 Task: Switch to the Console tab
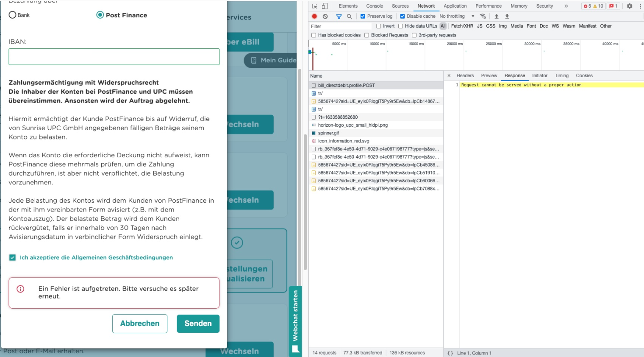[x=375, y=6]
